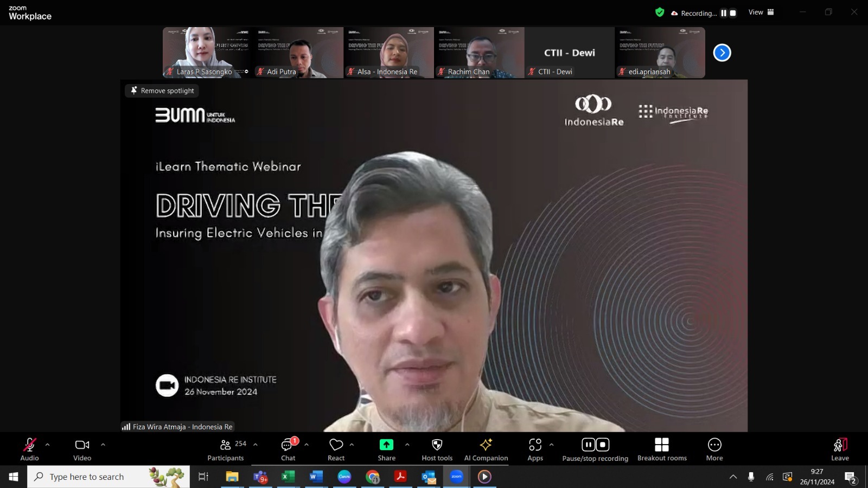This screenshot has width=868, height=488.
Task: Click the microphone system tray icon
Action: pos(751,477)
